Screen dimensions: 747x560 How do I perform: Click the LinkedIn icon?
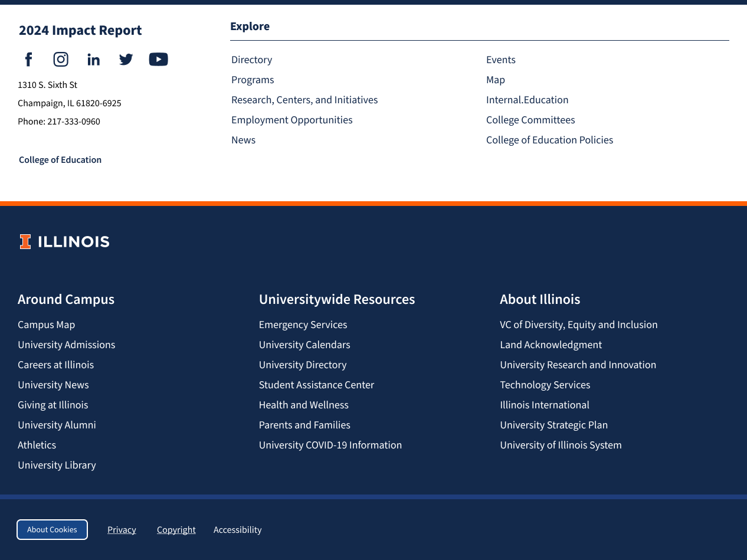coord(93,60)
